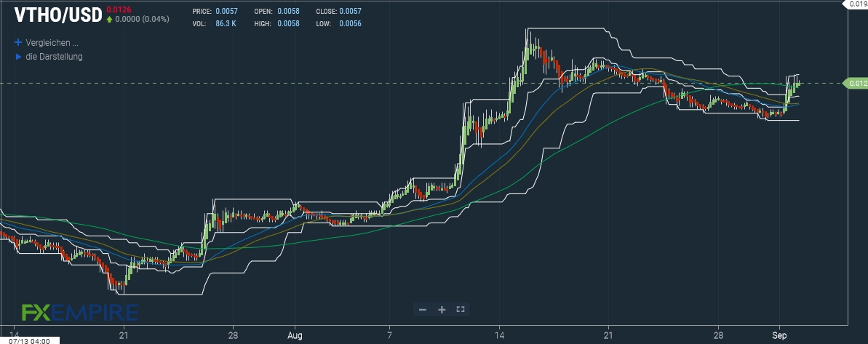Click the HIGH value 0.0058
Viewport: 868px width, 344px height.
point(288,24)
